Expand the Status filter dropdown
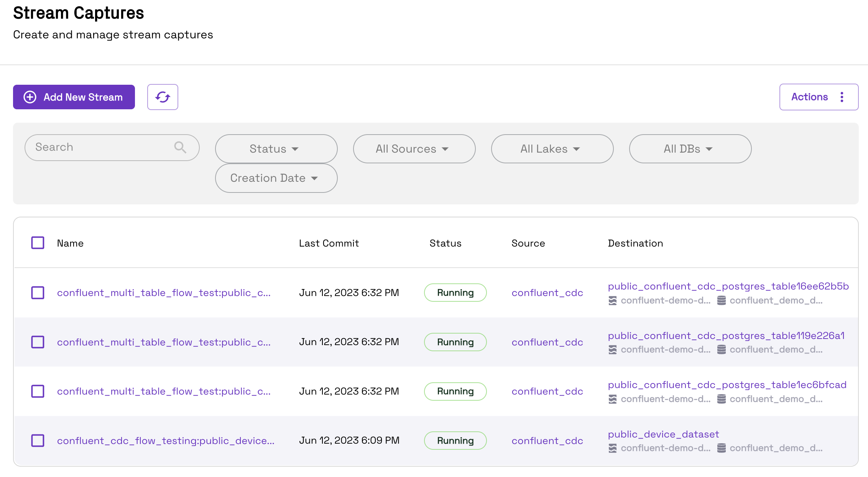This screenshot has height=477, width=868. 276,149
